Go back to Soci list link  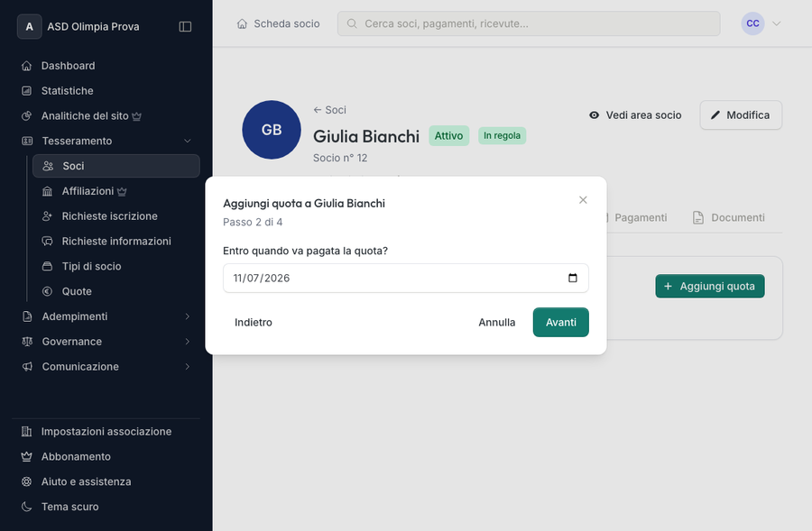330,110
